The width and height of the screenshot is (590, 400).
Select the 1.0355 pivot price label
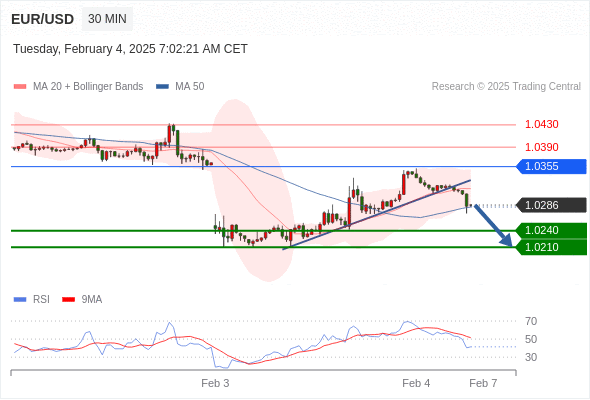551,166
